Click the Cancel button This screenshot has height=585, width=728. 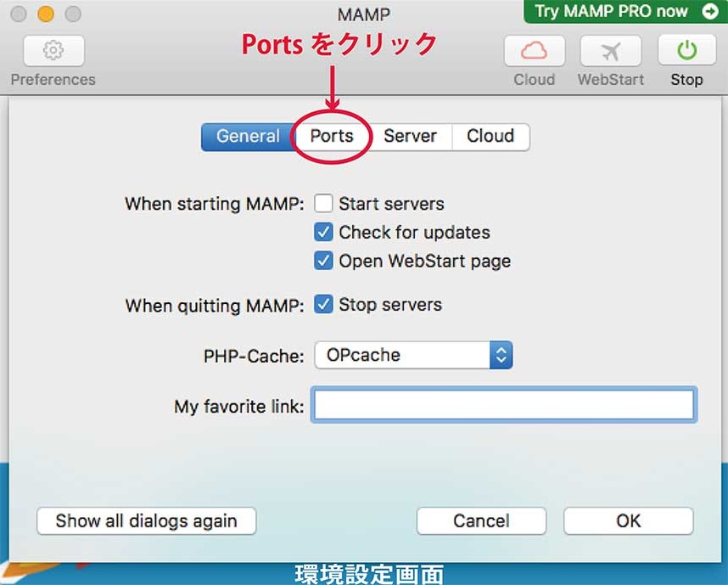pos(481,520)
